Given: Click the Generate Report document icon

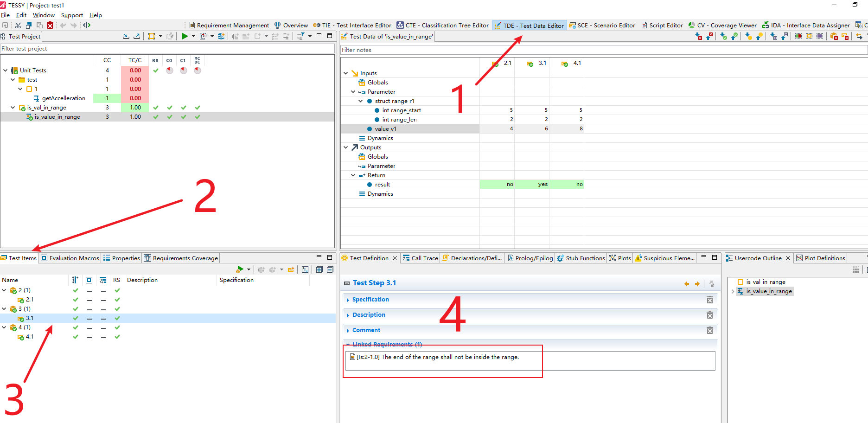Looking at the screenshot, I should tap(203, 36).
